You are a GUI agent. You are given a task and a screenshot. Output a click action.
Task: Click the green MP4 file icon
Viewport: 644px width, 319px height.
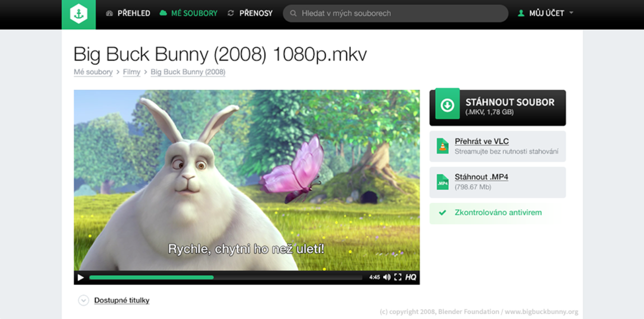point(442,182)
